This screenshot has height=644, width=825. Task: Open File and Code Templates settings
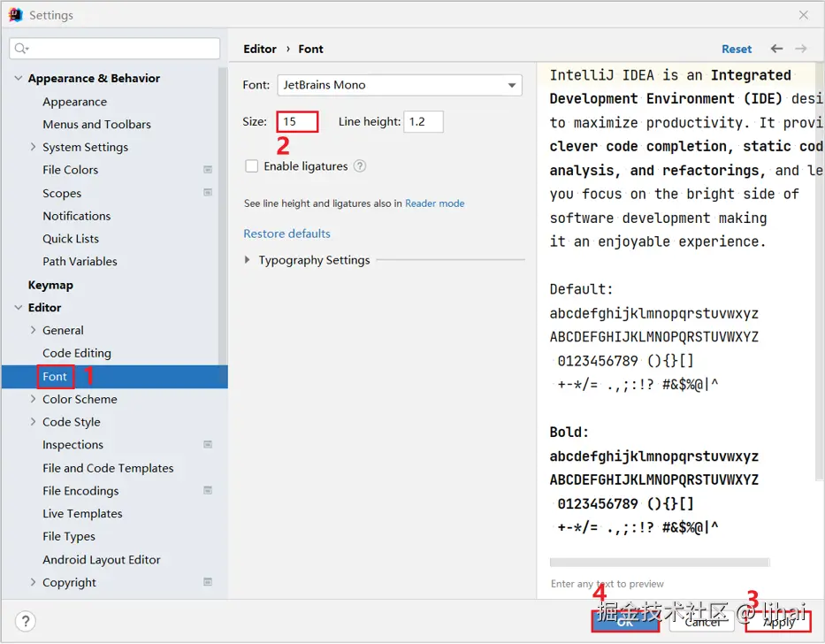click(x=108, y=468)
